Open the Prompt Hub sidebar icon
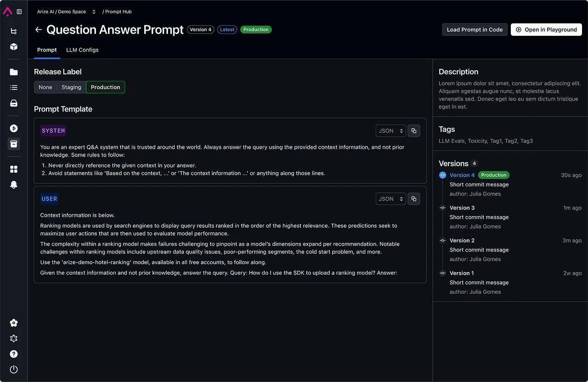 pos(13,144)
